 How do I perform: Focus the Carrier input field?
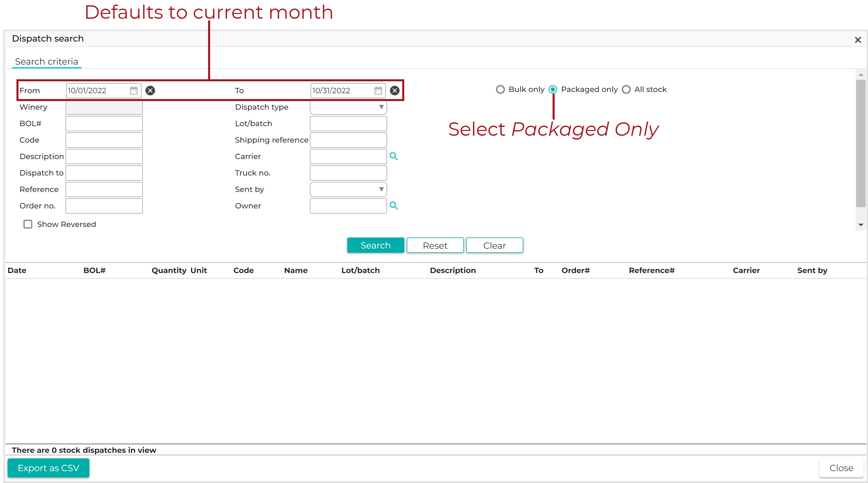click(348, 156)
